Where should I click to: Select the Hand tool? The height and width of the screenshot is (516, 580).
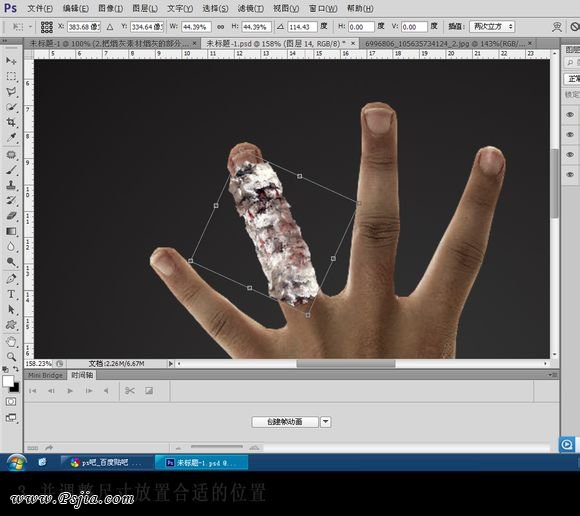[11, 341]
